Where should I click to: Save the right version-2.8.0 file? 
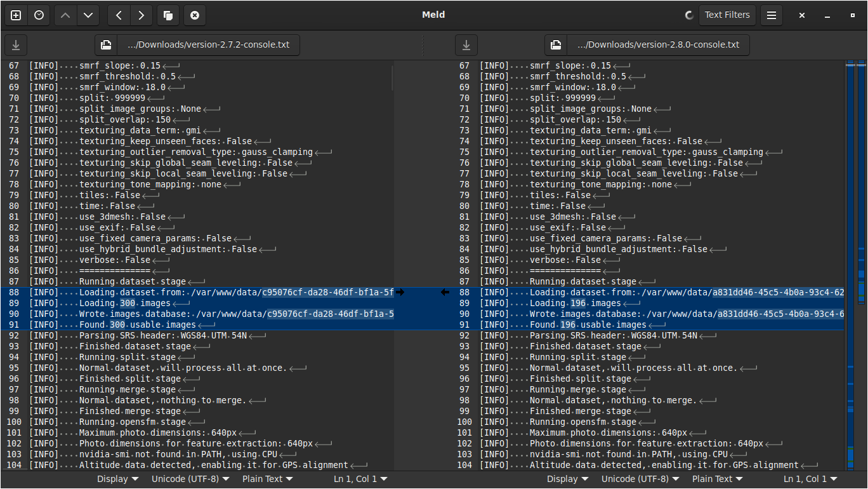[466, 45]
